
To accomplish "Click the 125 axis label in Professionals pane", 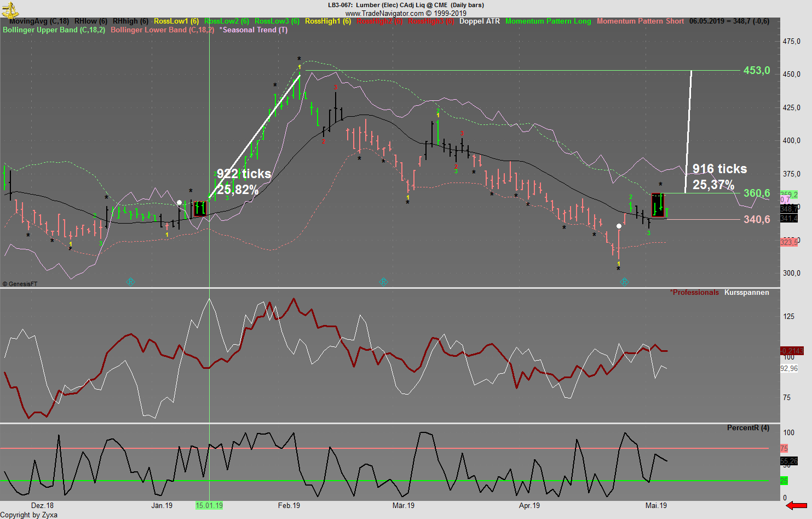I will 788,317.
